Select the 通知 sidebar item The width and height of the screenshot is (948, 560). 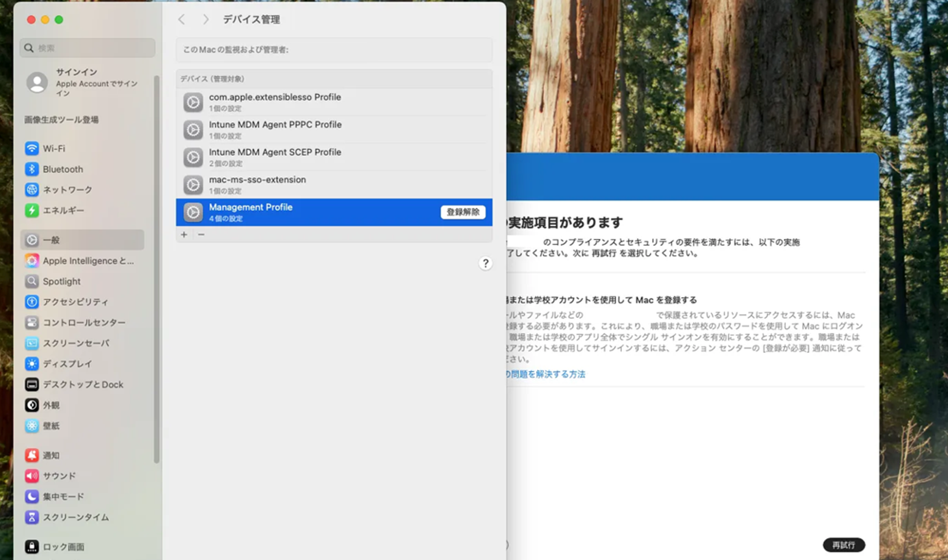pos(82,456)
